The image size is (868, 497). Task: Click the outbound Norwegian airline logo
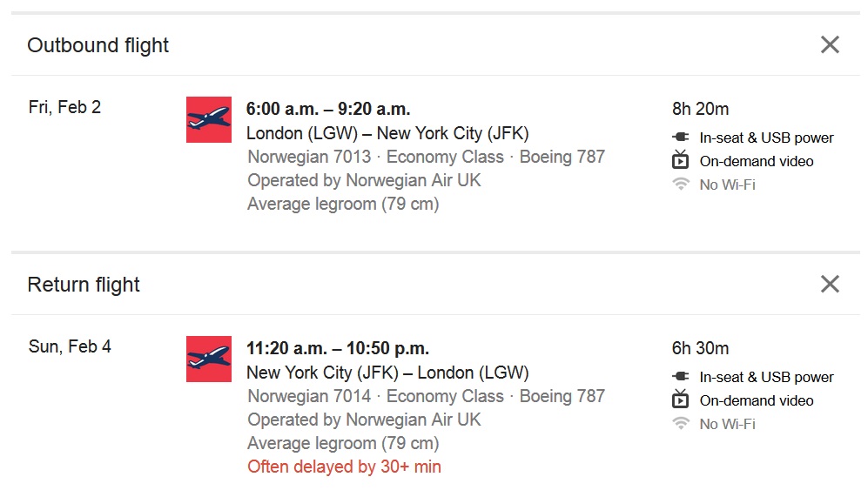[x=209, y=119]
